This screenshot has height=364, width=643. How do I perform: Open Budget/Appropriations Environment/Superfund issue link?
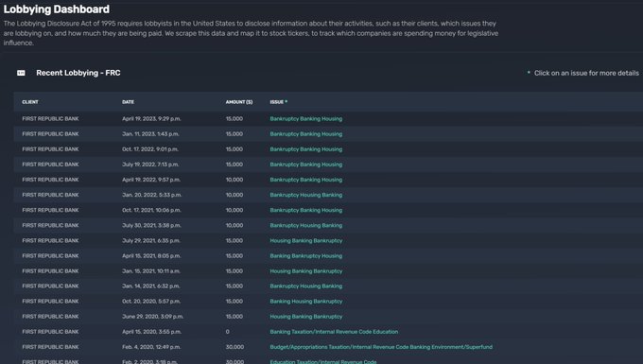[381, 347]
